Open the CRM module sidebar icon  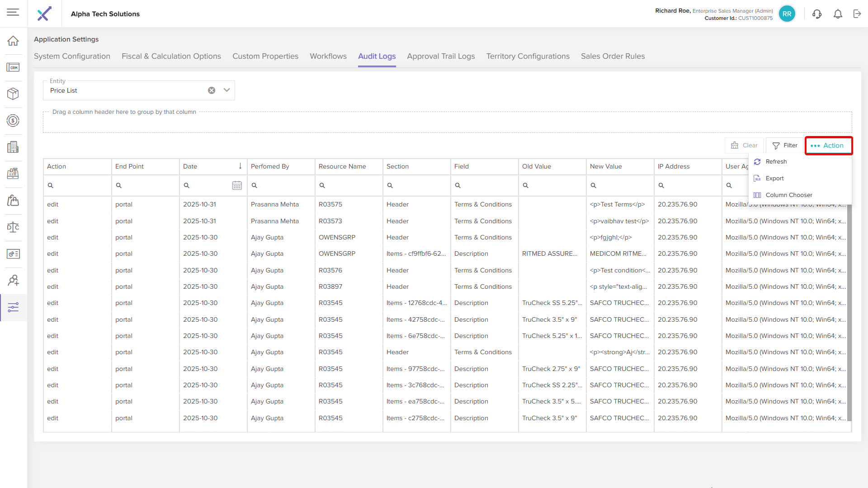coord(13,67)
